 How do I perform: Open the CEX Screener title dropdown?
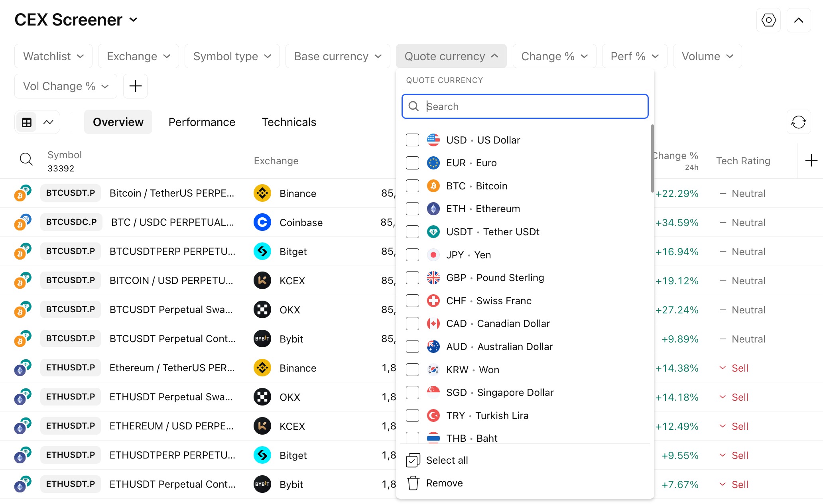coord(76,20)
